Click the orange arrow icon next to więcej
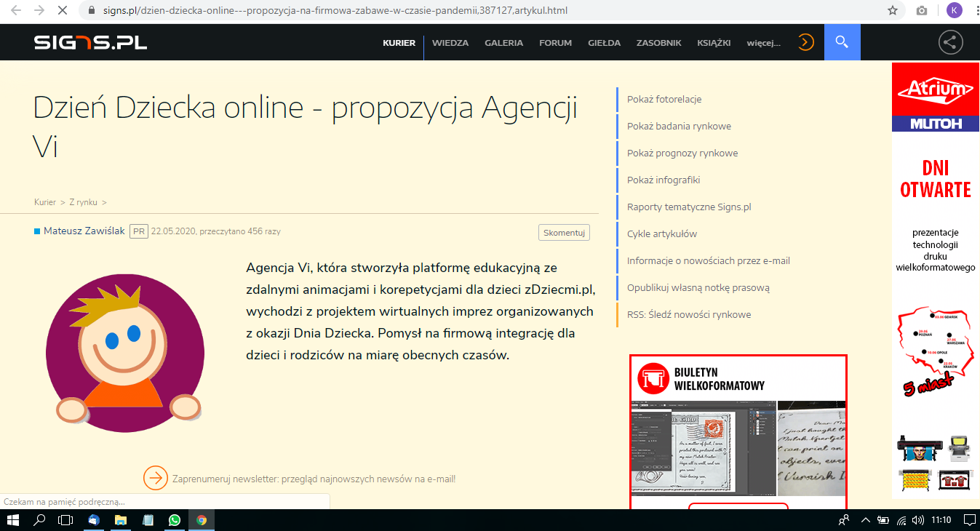 pyautogui.click(x=805, y=42)
